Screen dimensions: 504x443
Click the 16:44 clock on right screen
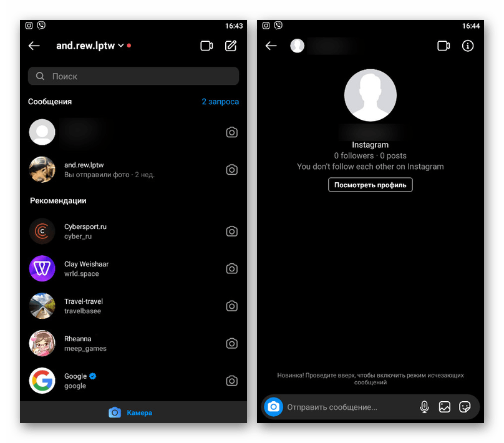471,26
